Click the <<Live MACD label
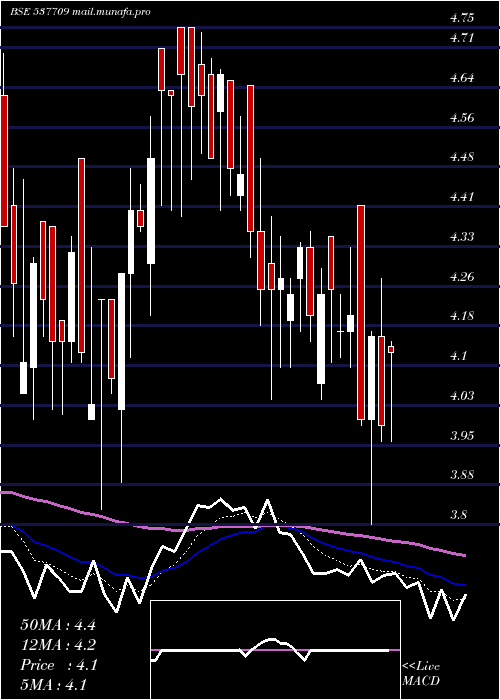Image resolution: width=500 pixels, height=700 pixels. tap(421, 674)
